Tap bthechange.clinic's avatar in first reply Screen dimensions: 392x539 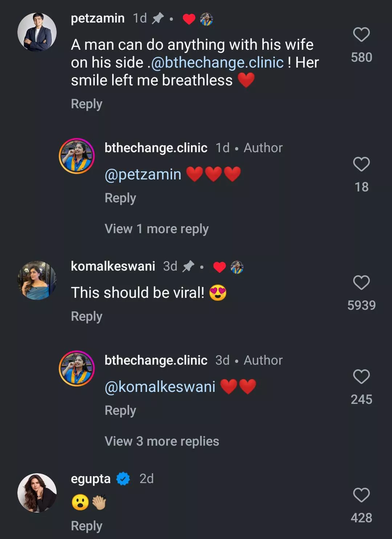77,156
